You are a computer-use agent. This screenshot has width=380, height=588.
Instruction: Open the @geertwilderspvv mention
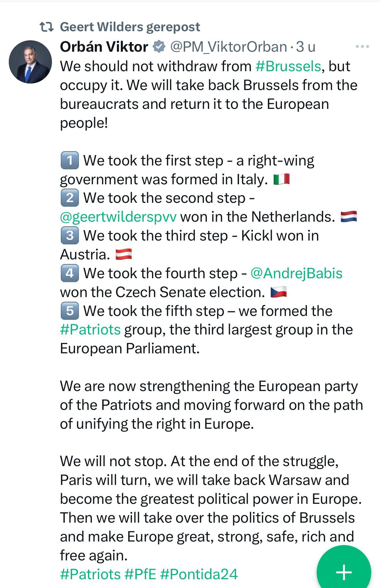pyautogui.click(x=118, y=217)
